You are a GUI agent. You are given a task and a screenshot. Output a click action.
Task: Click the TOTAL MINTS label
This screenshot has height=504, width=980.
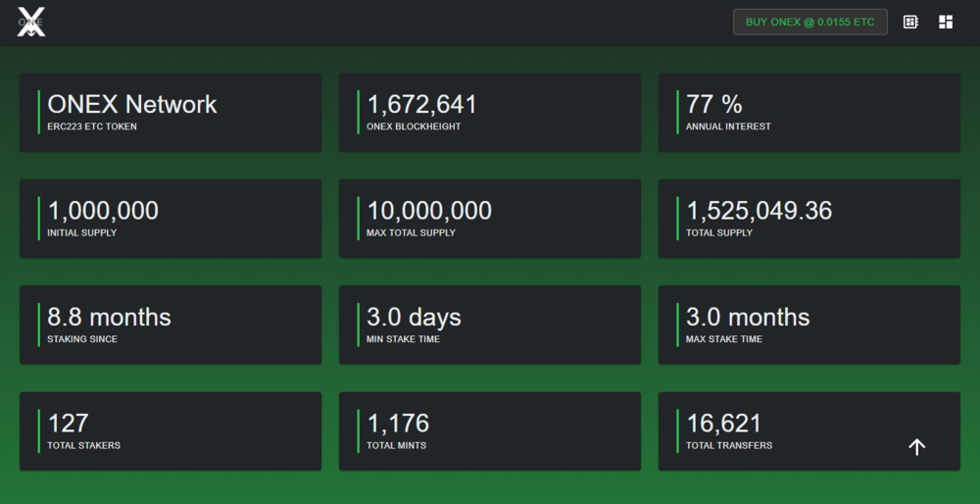tap(396, 446)
